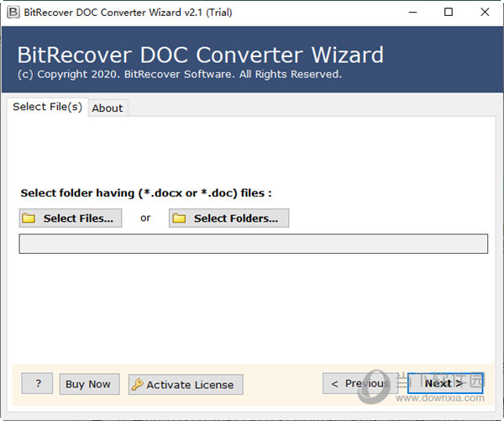The image size is (504, 421).
Task: Open the Activate License dialog
Action: (x=186, y=384)
